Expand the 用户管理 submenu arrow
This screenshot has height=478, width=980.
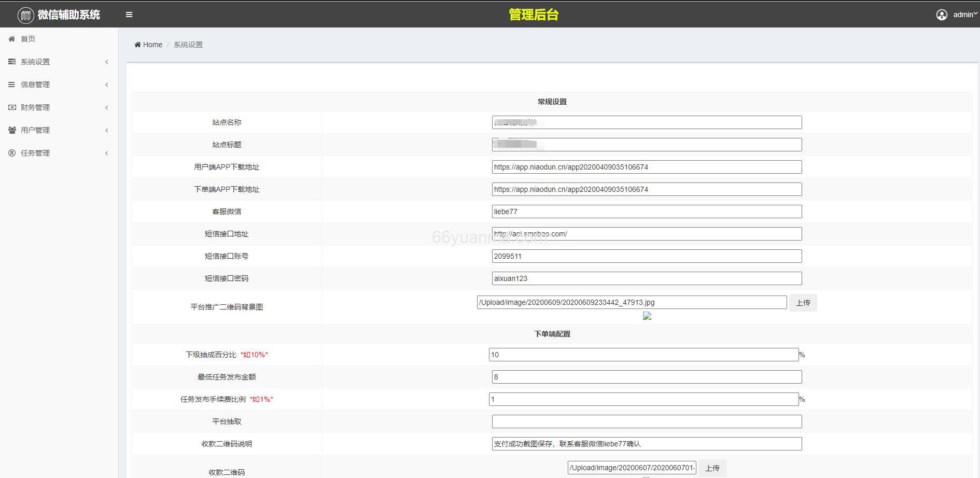tap(107, 130)
